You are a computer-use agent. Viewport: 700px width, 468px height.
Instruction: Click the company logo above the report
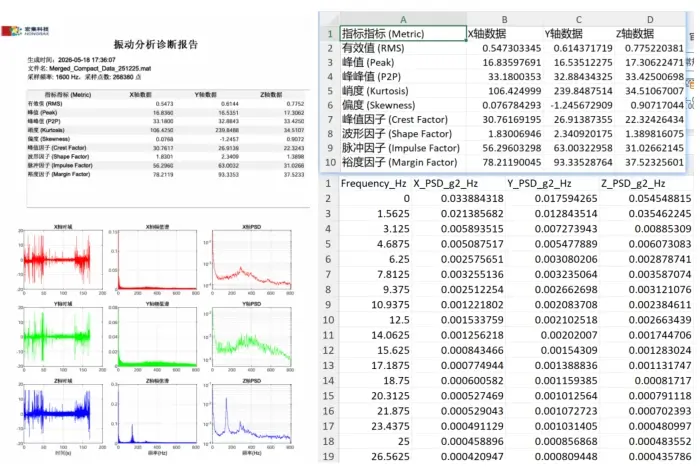25,31
